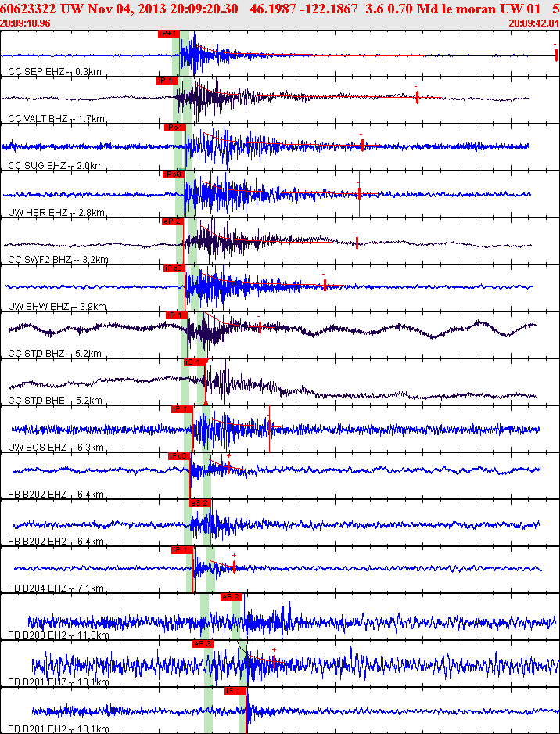Click the station label 'PB B203 EH2 -- 11.8km'
The height and width of the screenshot is (734, 560).
click(x=59, y=635)
